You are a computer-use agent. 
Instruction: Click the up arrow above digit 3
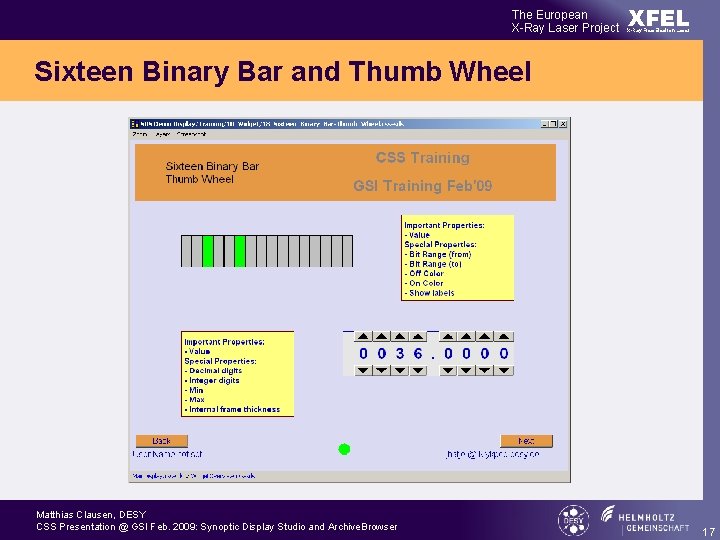coord(399,337)
